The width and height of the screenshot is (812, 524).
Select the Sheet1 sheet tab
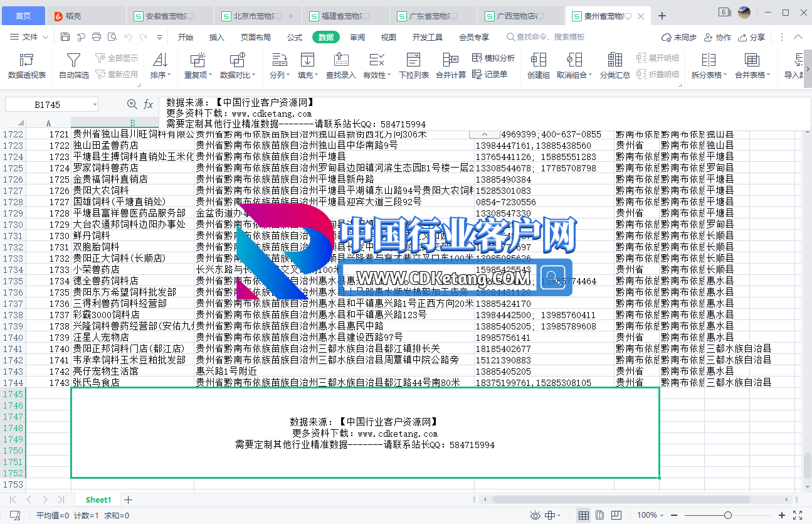tap(98, 500)
